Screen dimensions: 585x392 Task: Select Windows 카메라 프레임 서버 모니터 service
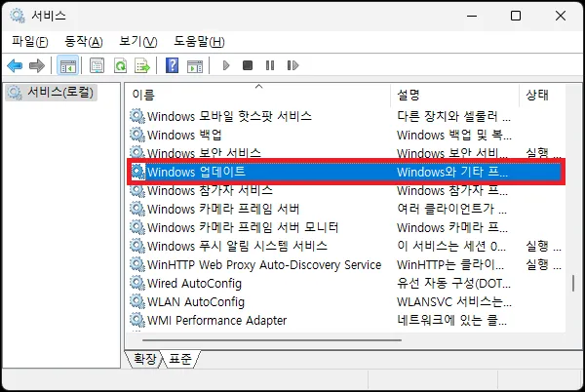point(346,227)
